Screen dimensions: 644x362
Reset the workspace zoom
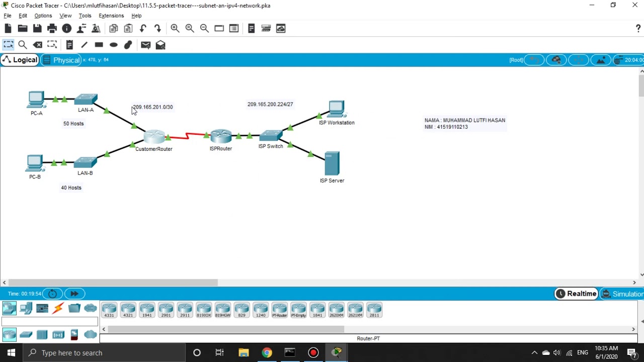click(x=190, y=29)
